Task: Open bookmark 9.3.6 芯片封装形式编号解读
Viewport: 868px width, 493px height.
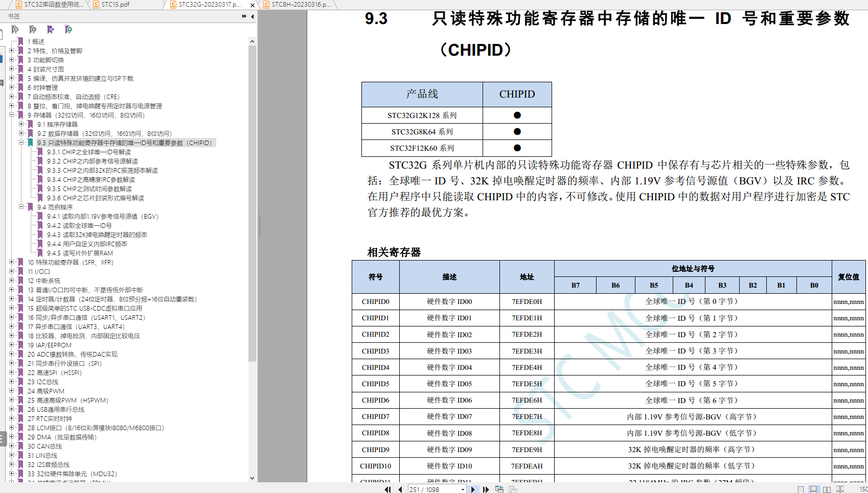Action: click(x=96, y=198)
